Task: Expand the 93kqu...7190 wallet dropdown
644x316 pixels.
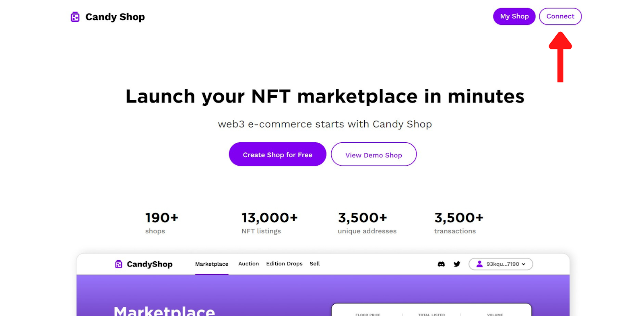Action: (x=501, y=264)
